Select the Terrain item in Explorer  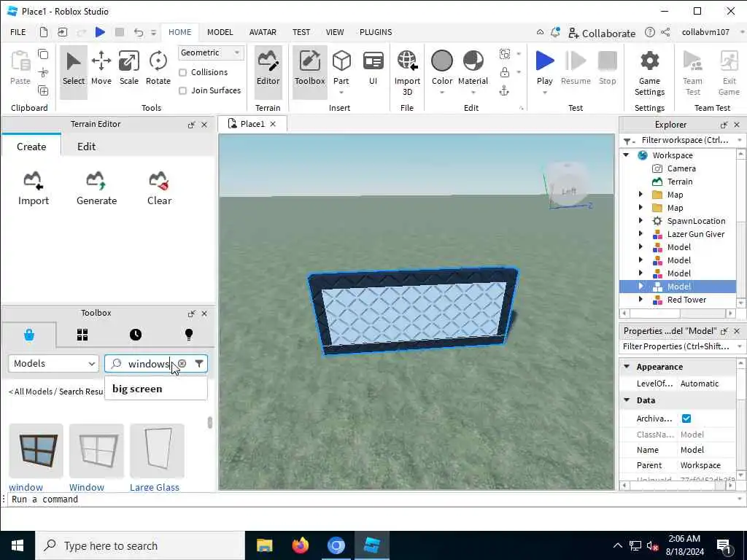click(x=679, y=182)
